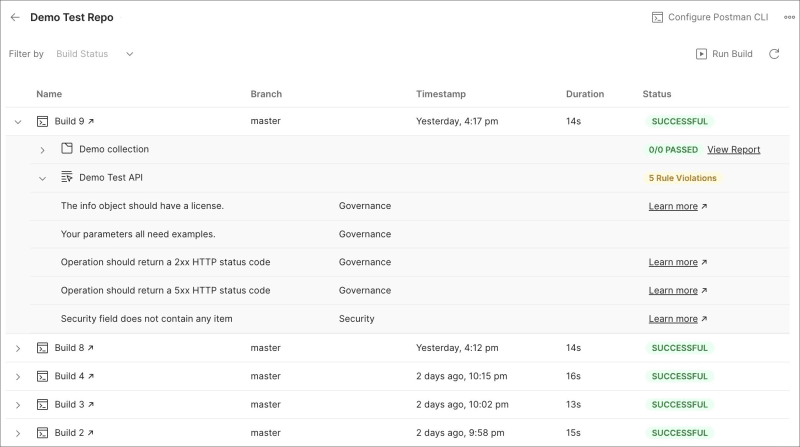Click the Build 9 terminal icon
The width and height of the screenshot is (800, 447).
(x=43, y=121)
